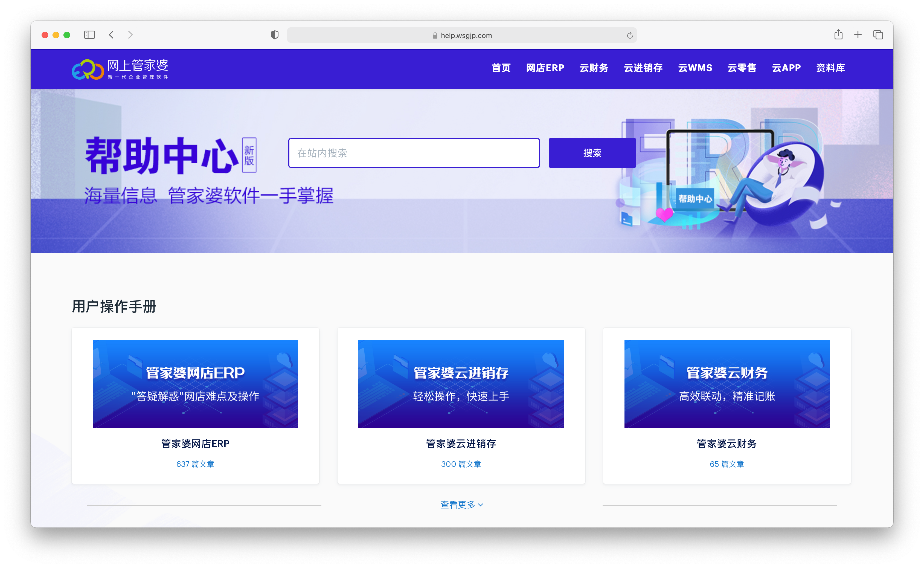Image resolution: width=924 pixels, height=568 pixels.
Task: Show the tab overview icon
Action: click(878, 35)
